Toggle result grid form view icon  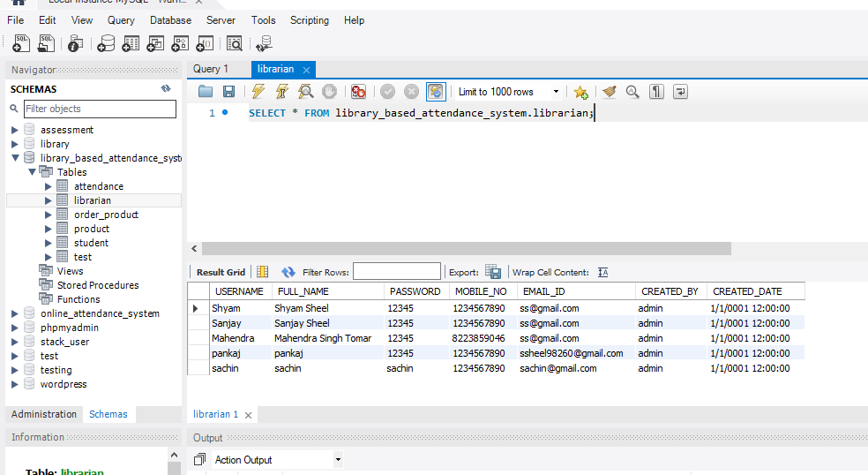[x=262, y=272]
